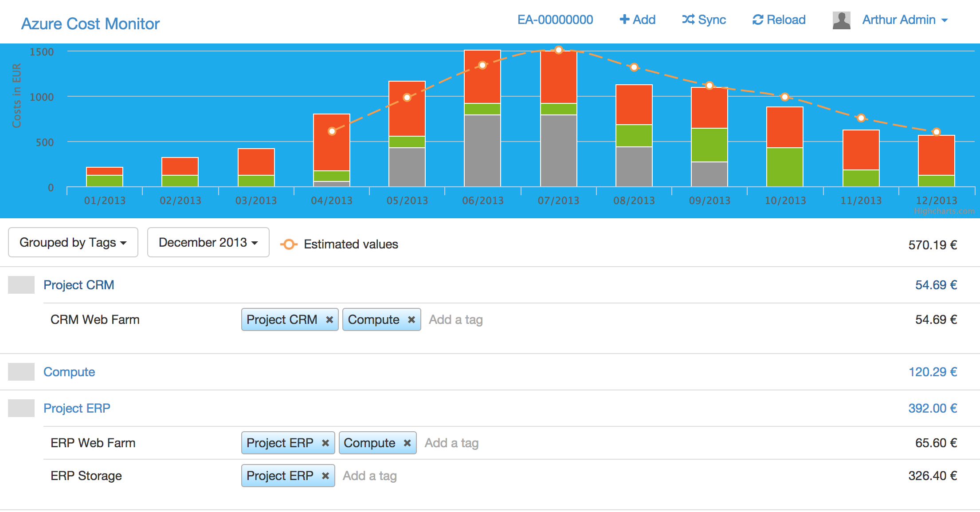Screen dimensions: 980x512
Task: Go to Azure Cost Monitor home
Action: 90,24
